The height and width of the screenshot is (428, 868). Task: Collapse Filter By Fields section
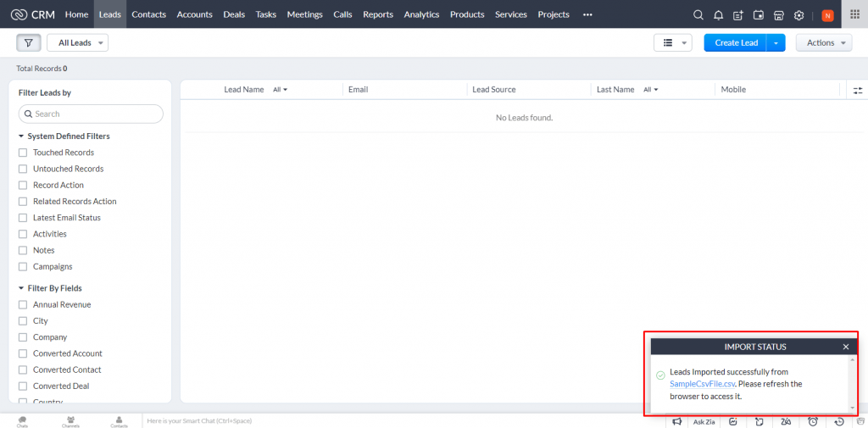pyautogui.click(x=21, y=288)
